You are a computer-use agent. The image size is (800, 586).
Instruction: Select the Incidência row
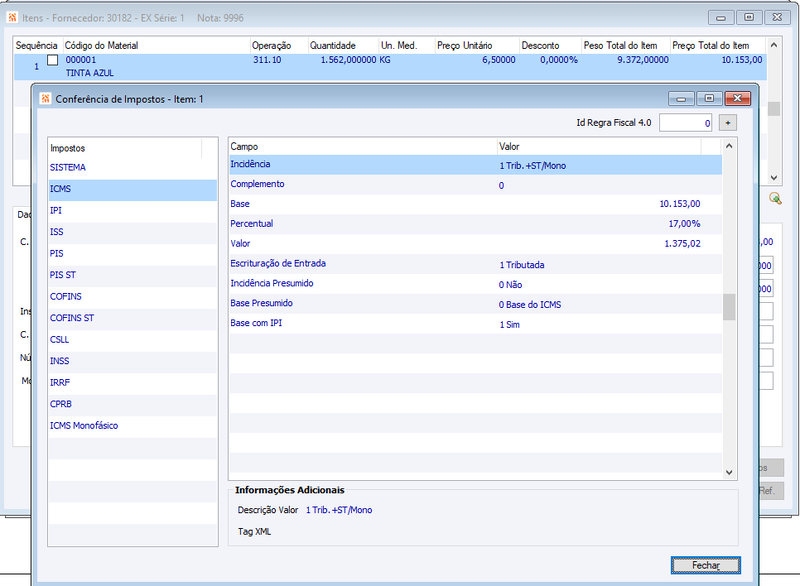pos(476,165)
